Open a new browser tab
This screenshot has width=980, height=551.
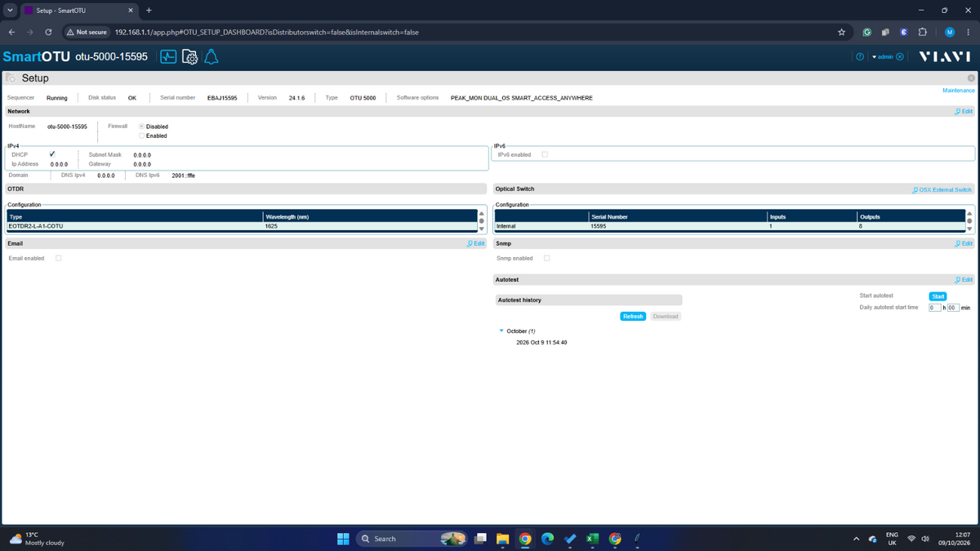pyautogui.click(x=149, y=10)
